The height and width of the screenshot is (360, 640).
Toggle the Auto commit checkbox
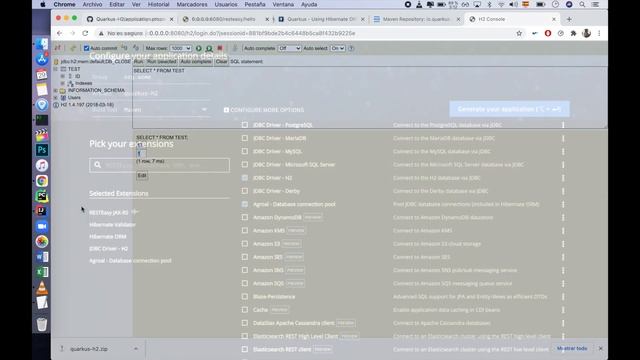87,48
